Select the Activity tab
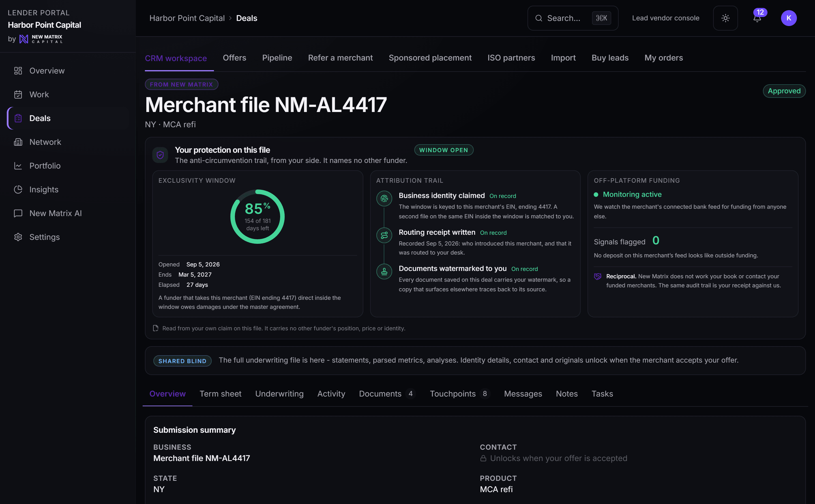This screenshot has height=504, width=815. tap(331, 394)
